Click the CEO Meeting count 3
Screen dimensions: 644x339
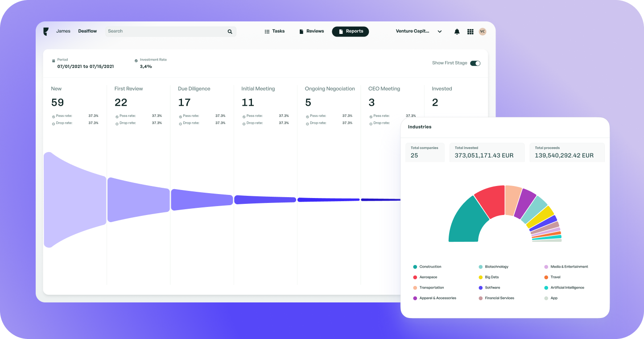pyautogui.click(x=372, y=103)
